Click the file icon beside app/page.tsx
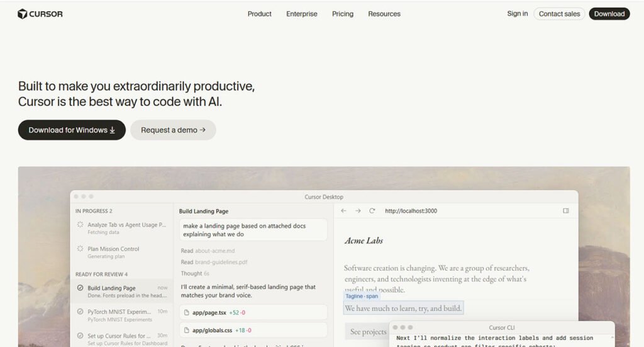This screenshot has height=347, width=644. [x=186, y=312]
